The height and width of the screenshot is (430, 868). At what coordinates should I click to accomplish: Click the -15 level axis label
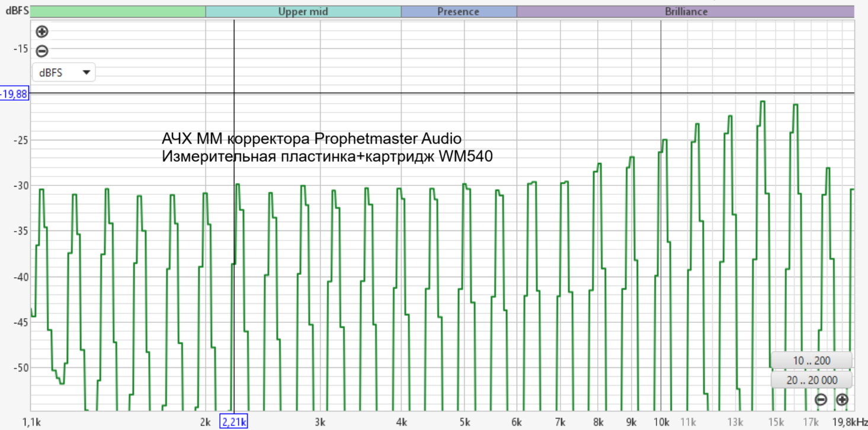(x=21, y=49)
